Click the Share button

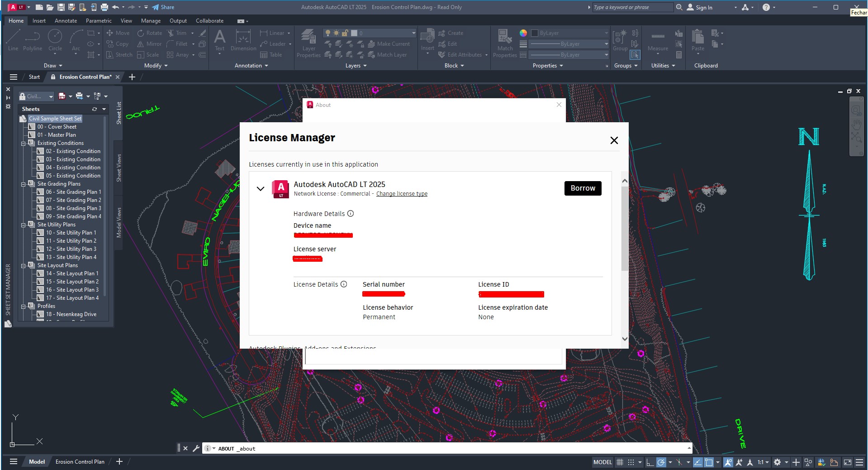tap(163, 7)
